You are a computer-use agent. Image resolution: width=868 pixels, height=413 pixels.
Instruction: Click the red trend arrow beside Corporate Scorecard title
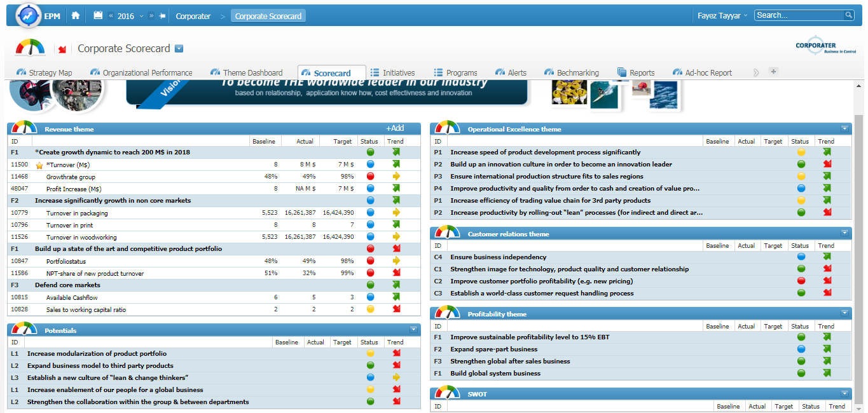[x=62, y=49]
